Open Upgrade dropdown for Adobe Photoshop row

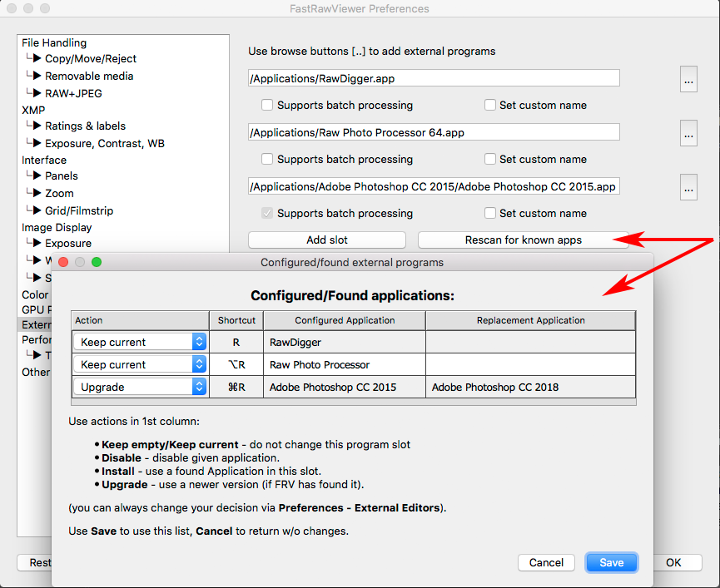[140, 387]
